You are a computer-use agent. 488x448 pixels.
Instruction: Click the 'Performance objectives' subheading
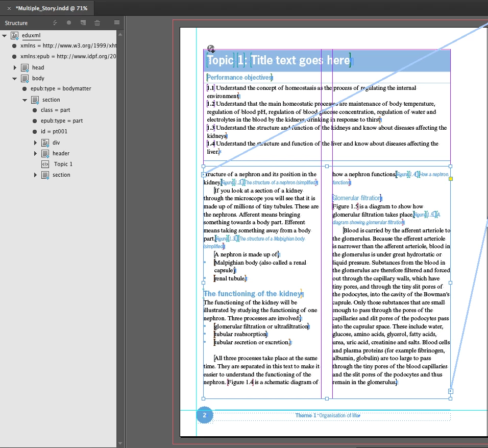pyautogui.click(x=239, y=77)
